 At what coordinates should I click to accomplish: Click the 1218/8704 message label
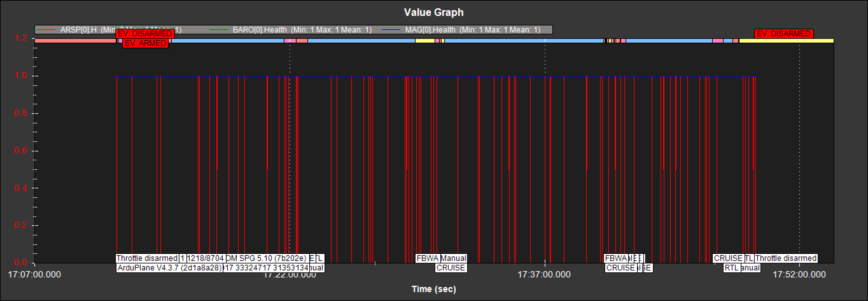pyautogui.click(x=205, y=258)
